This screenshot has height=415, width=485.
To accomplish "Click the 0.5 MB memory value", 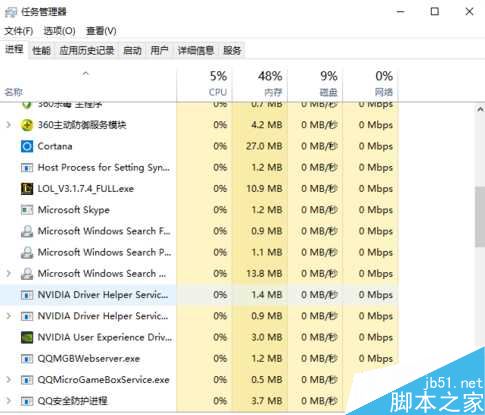I will (x=267, y=380).
